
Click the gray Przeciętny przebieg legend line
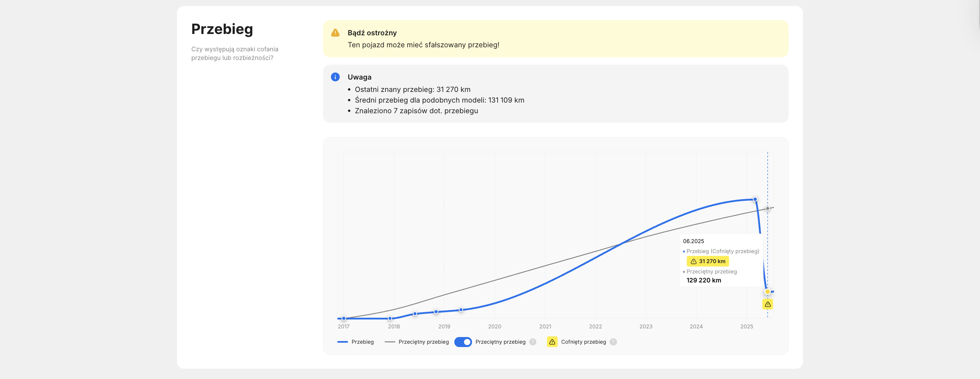pos(390,342)
